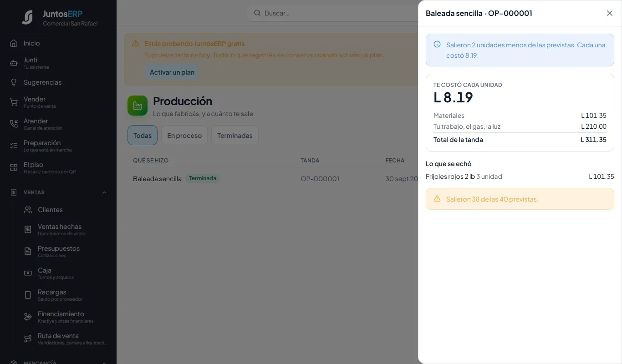Open Recargas phone device icon
This screenshot has width=622, height=364.
(28, 295)
